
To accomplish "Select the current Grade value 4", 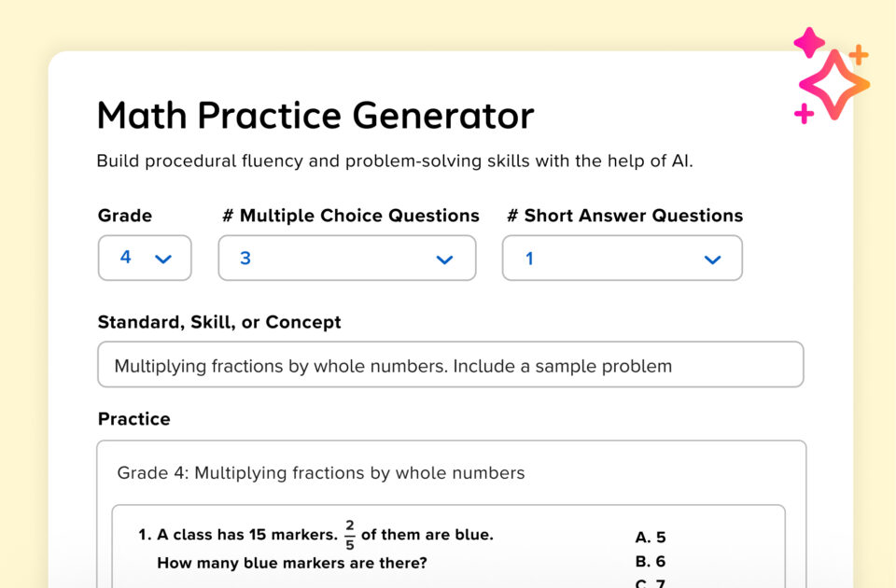I will click(125, 259).
